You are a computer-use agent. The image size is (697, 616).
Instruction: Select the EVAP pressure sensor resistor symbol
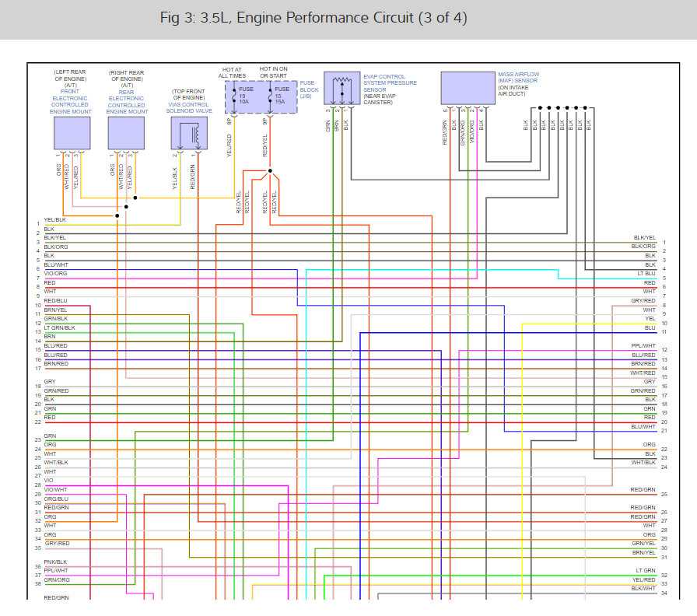(341, 80)
